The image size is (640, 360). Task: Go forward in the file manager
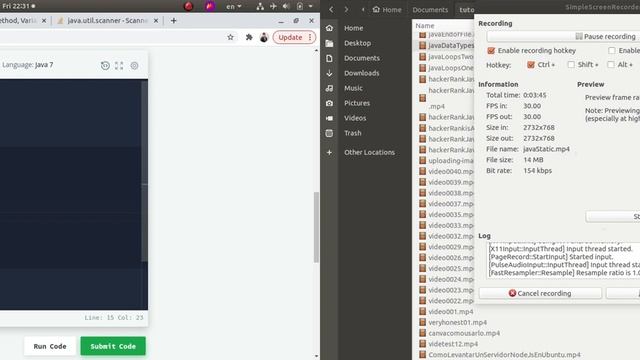346,9
